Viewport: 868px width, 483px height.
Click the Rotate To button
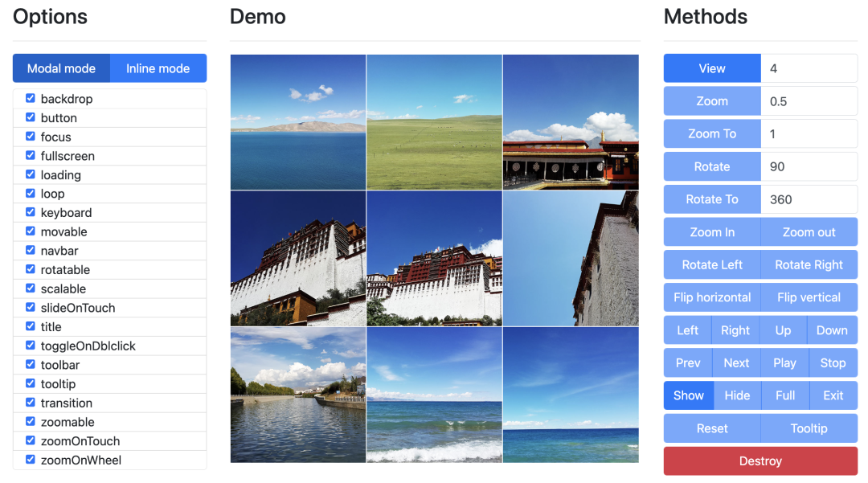pos(712,199)
